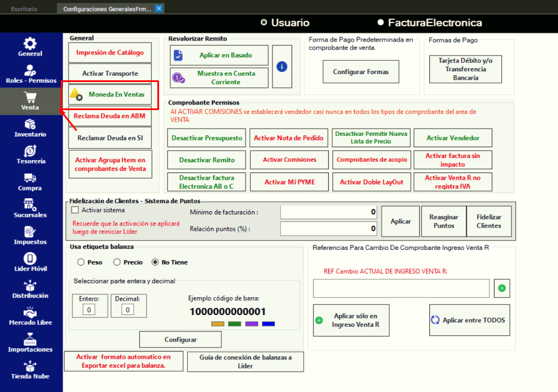This screenshot has height=392, width=558.
Task: Click green plus icon beside REF field
Action: (x=502, y=289)
